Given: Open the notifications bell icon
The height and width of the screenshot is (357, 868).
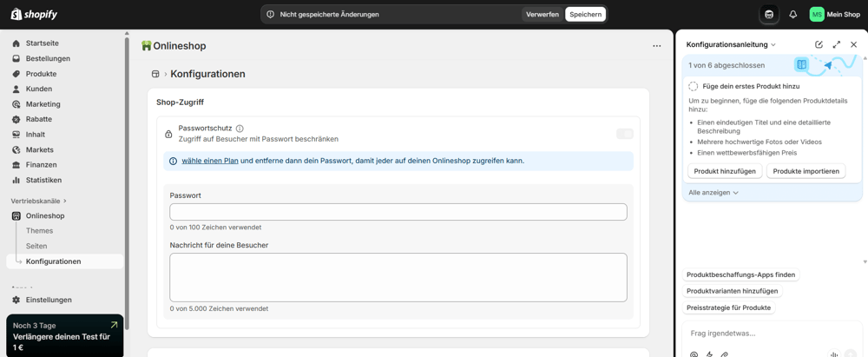Looking at the screenshot, I should pos(792,15).
